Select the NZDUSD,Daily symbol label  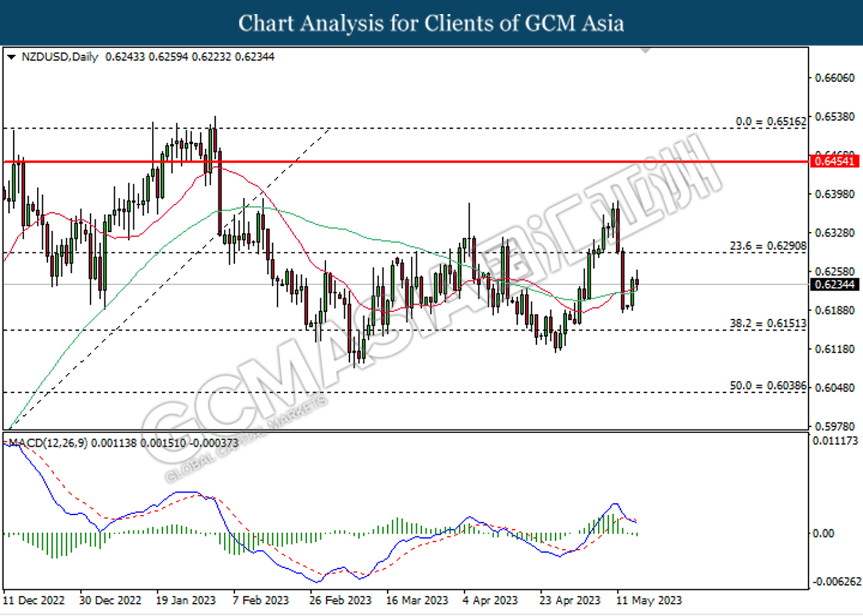tap(60, 57)
